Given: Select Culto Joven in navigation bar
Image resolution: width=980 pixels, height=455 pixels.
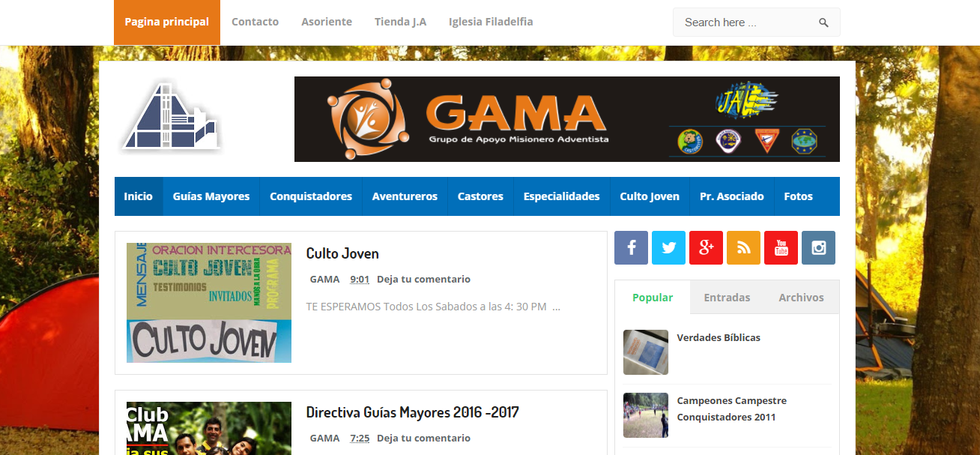Looking at the screenshot, I should [x=650, y=196].
